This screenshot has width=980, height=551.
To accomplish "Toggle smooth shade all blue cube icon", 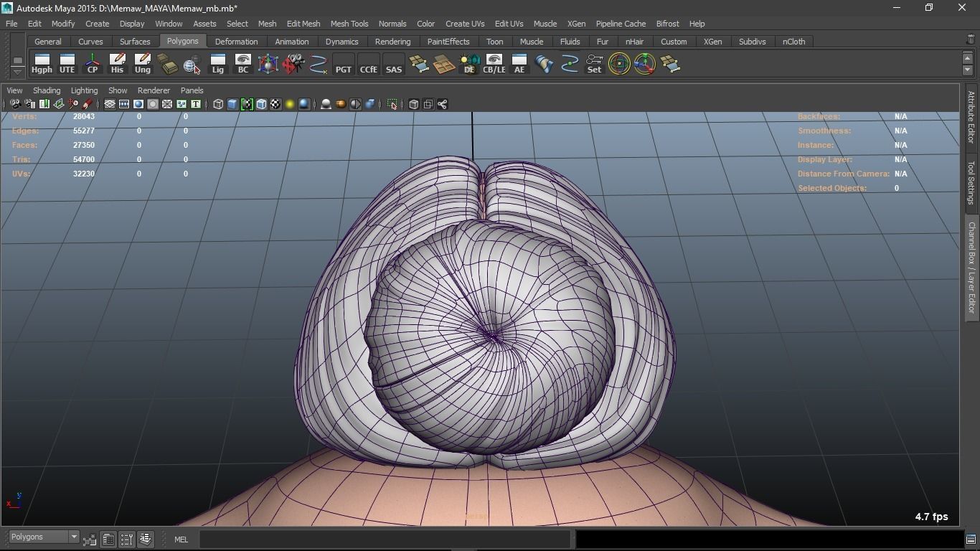I will 232,104.
